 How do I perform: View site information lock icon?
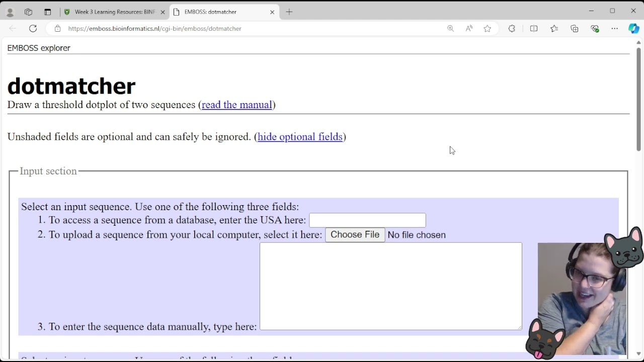(x=57, y=29)
